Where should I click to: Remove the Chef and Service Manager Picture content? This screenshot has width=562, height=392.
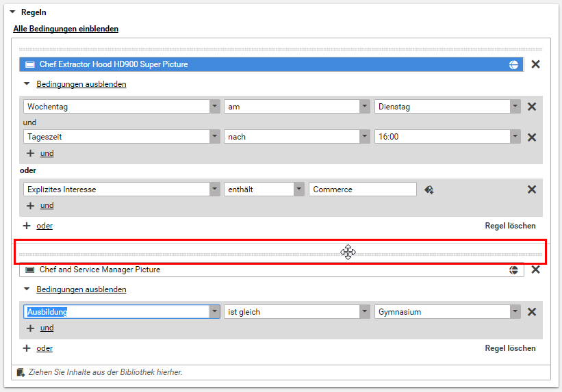tap(536, 270)
